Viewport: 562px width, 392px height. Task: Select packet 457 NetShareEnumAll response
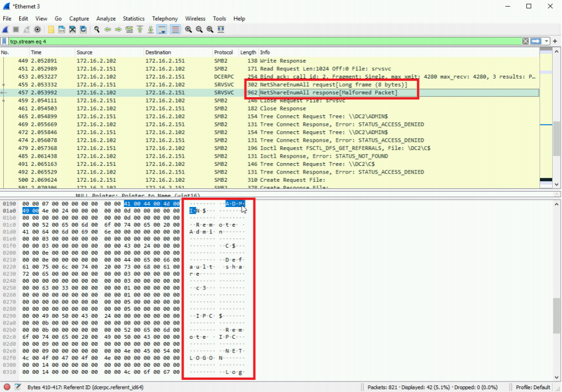[x=269, y=93]
